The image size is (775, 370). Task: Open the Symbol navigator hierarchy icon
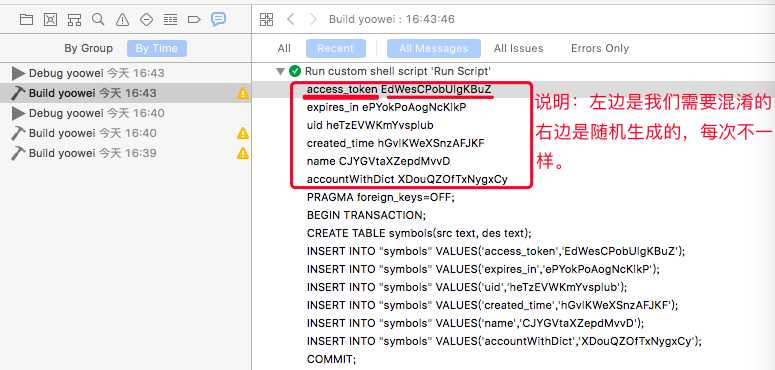(75, 20)
